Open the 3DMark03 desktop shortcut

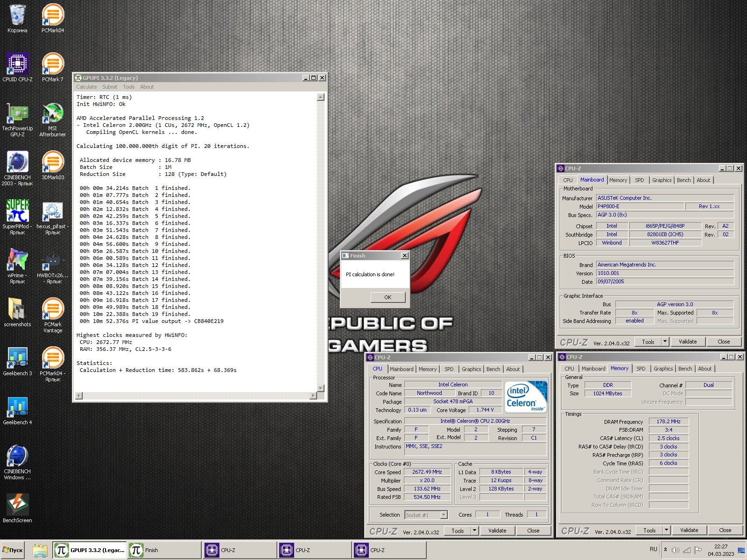53,166
